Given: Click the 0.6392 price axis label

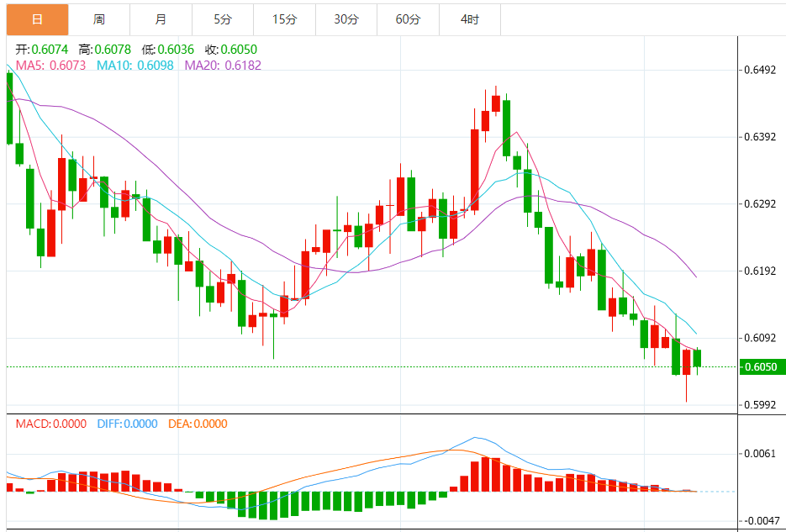Looking at the screenshot, I should click(761, 137).
